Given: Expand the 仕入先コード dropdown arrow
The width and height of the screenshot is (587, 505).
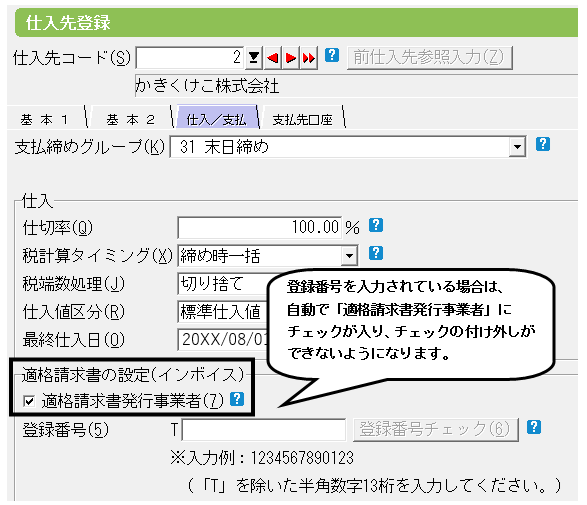Looking at the screenshot, I should (x=254, y=58).
